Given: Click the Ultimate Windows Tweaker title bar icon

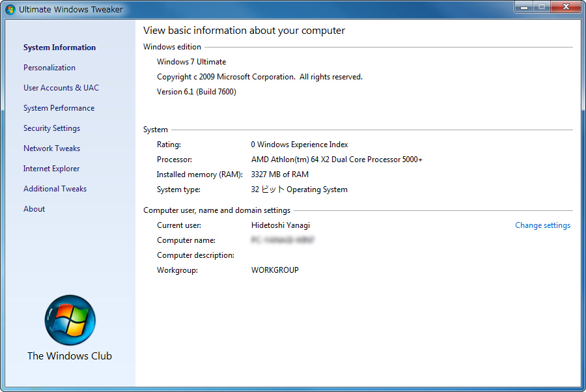Looking at the screenshot, I should (10, 9).
